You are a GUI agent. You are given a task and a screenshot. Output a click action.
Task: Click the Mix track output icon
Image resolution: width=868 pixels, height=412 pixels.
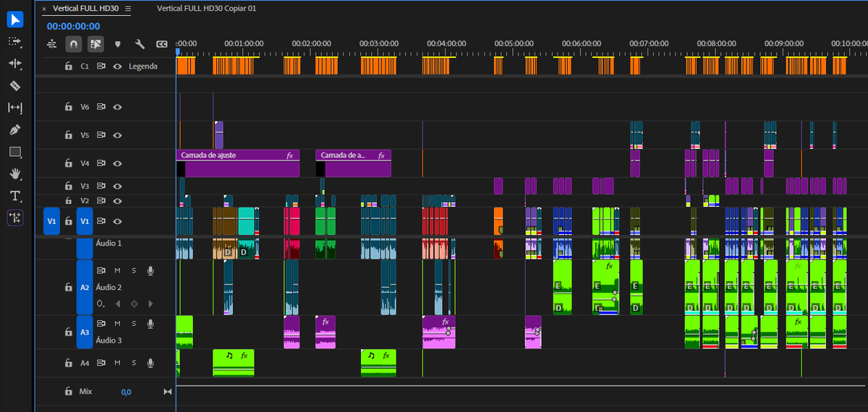[168, 392]
